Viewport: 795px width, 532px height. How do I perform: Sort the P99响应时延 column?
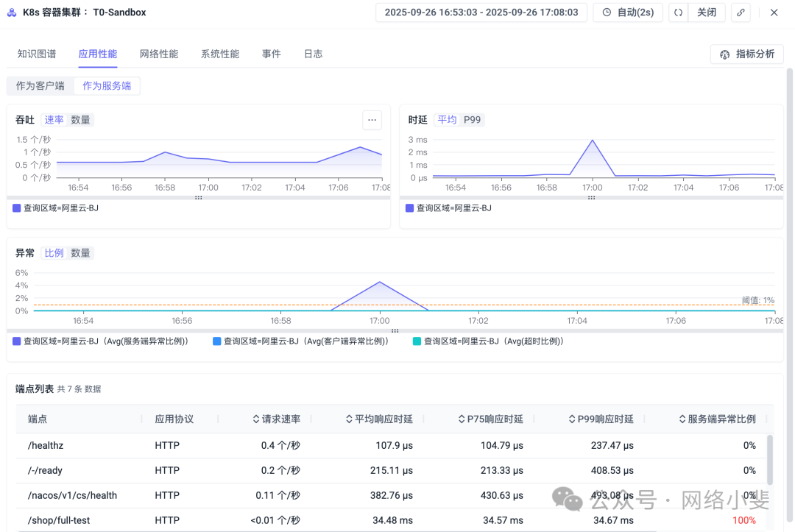click(572, 419)
